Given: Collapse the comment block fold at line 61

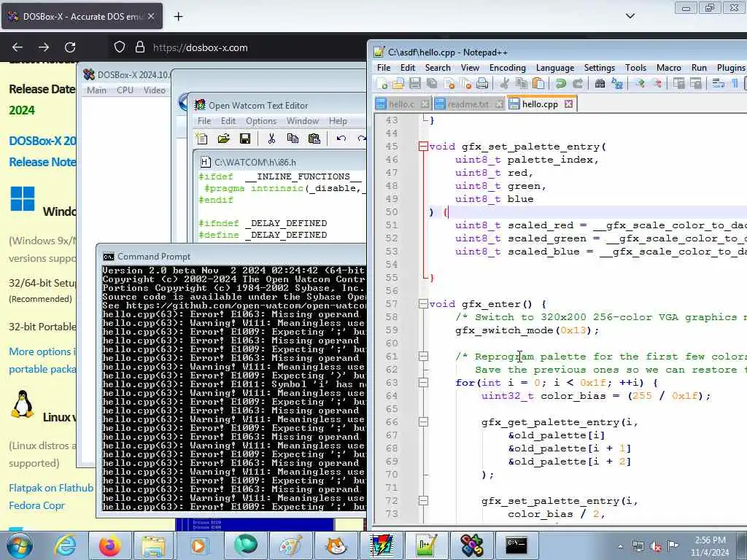Looking at the screenshot, I should pyautogui.click(x=423, y=356).
